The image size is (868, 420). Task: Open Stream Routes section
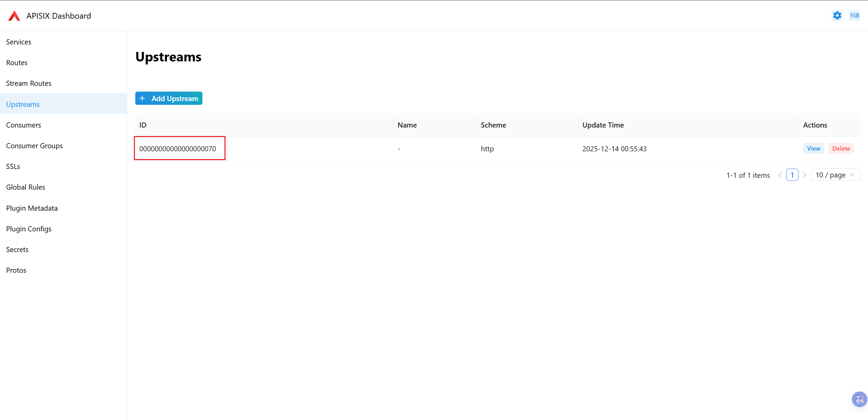tap(29, 83)
